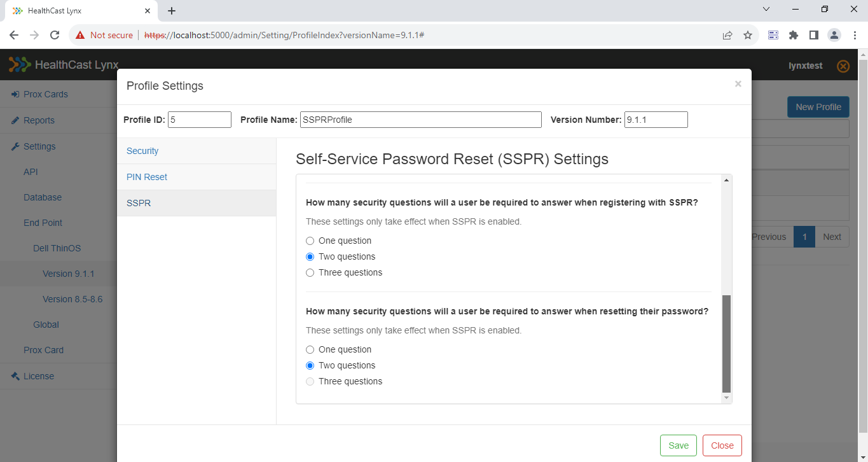Open the SSPR settings tab
Image resolution: width=868 pixels, height=462 pixels.
click(x=196, y=203)
